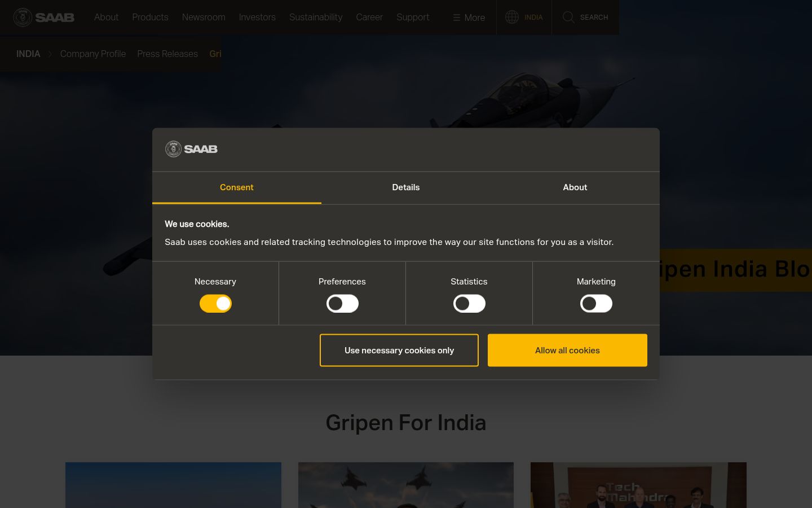Image resolution: width=812 pixels, height=508 pixels.
Task: Click the Saab logo in the top navigation
Action: pyautogui.click(x=44, y=17)
